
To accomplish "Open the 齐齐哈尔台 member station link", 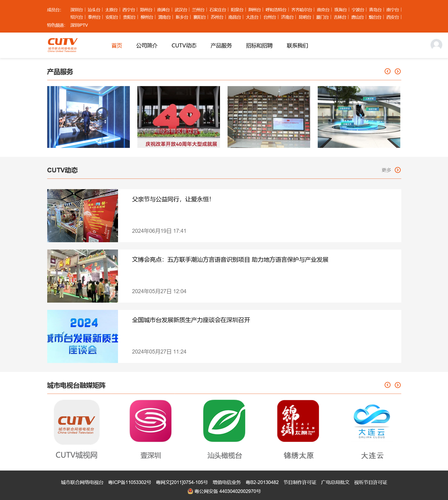I will tap(302, 10).
